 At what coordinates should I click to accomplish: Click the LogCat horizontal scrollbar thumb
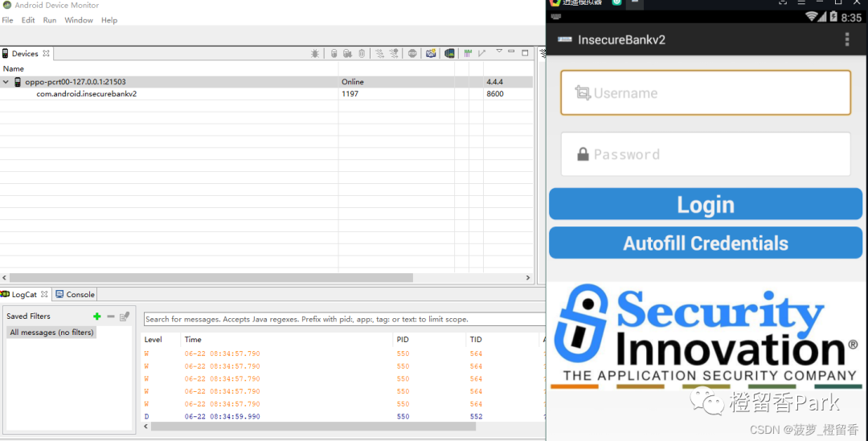tap(313, 427)
